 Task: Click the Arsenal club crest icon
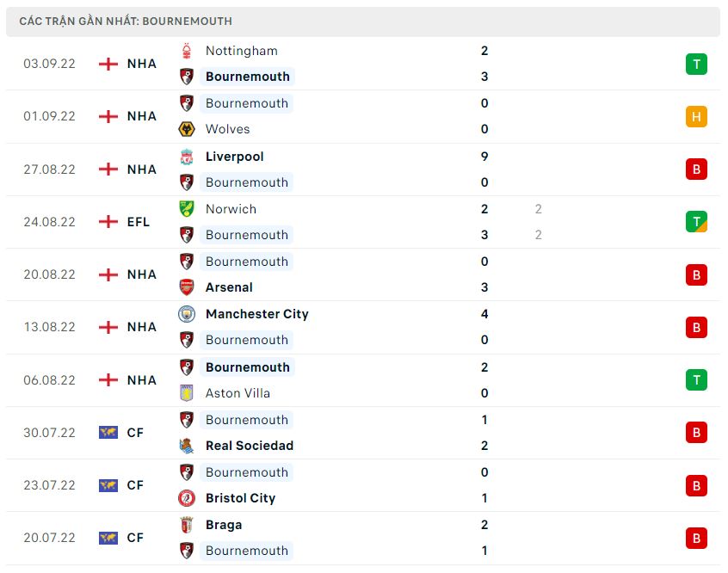187,287
